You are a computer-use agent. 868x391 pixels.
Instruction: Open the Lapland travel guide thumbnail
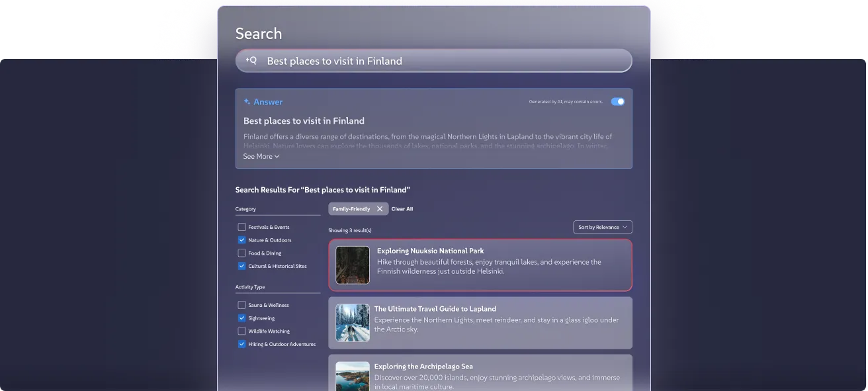pyautogui.click(x=353, y=323)
